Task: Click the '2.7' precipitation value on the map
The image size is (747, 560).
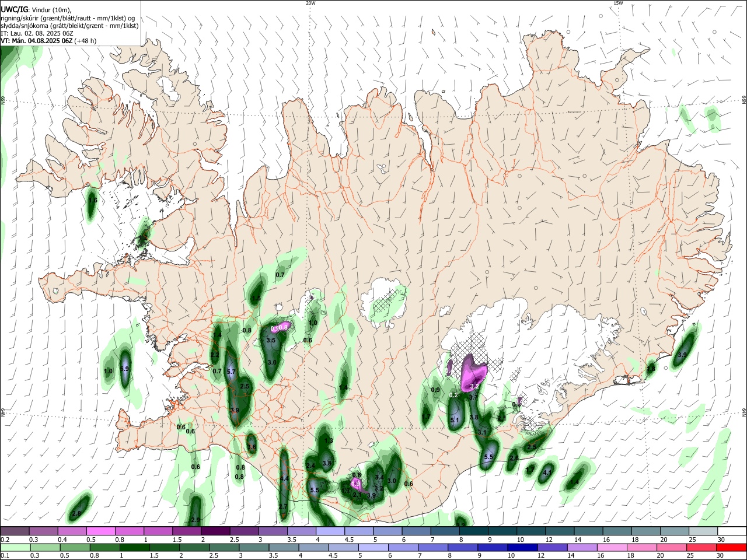Action: pyautogui.click(x=283, y=506)
